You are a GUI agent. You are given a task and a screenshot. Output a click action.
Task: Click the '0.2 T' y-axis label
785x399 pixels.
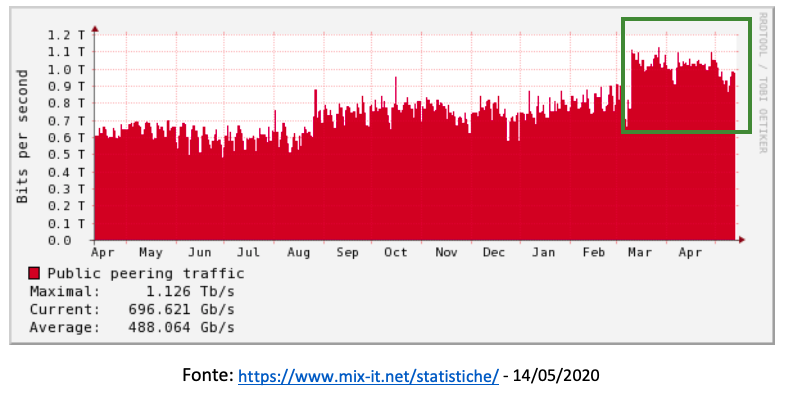click(x=67, y=206)
